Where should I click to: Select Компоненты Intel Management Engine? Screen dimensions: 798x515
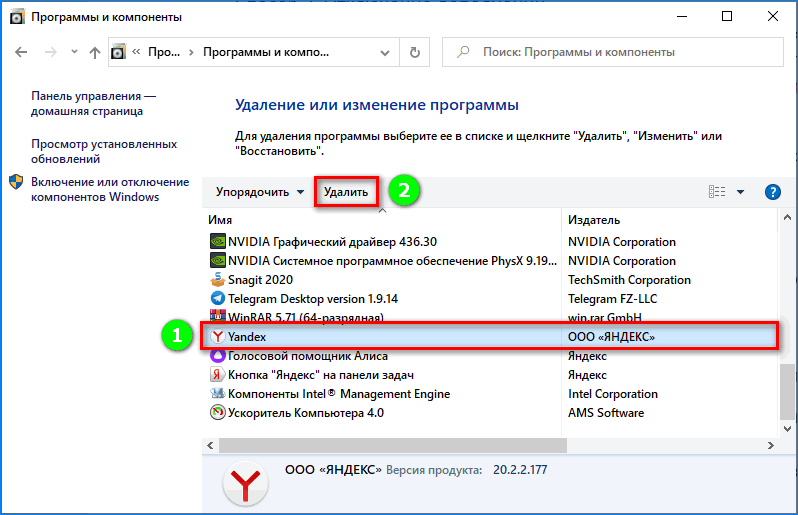tap(339, 394)
